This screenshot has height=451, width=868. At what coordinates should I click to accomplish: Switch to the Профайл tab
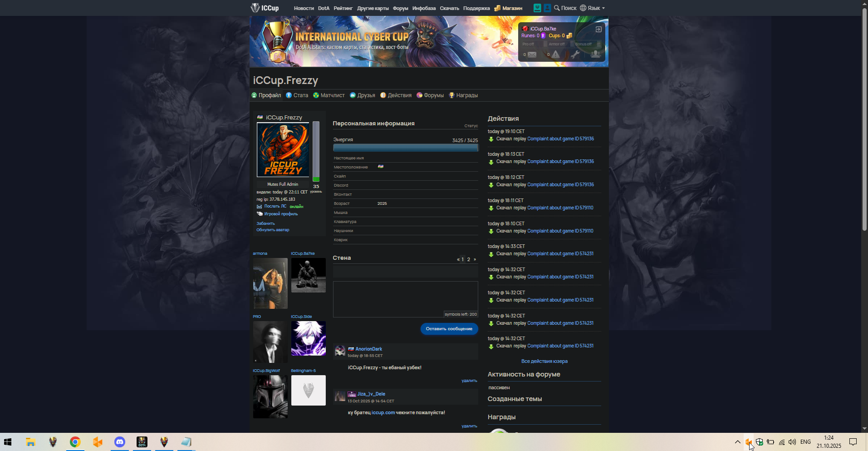266,95
